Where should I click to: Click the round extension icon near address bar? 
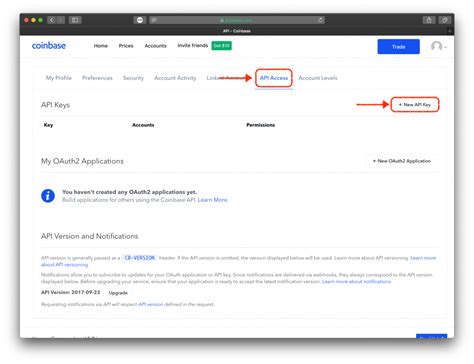click(140, 20)
